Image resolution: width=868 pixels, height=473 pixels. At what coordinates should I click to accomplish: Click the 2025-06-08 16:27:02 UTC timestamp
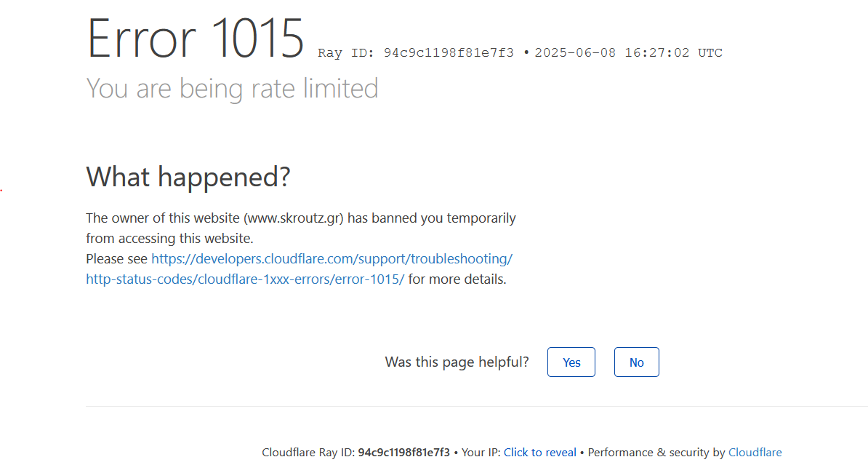click(628, 52)
